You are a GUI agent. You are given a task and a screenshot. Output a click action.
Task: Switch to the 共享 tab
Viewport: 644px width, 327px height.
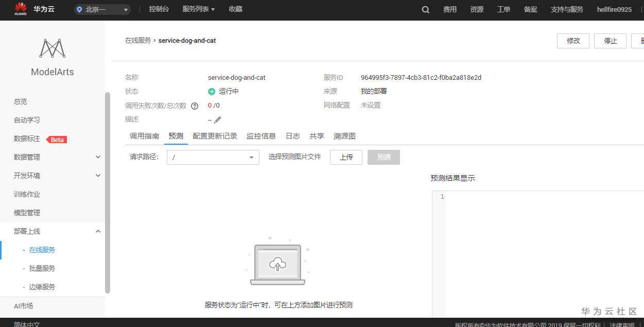(x=317, y=136)
